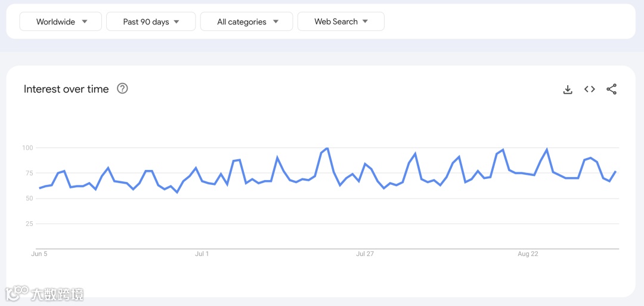This screenshot has height=306, width=644.
Task: Click the 100 value on the y-axis
Action: 27,147
